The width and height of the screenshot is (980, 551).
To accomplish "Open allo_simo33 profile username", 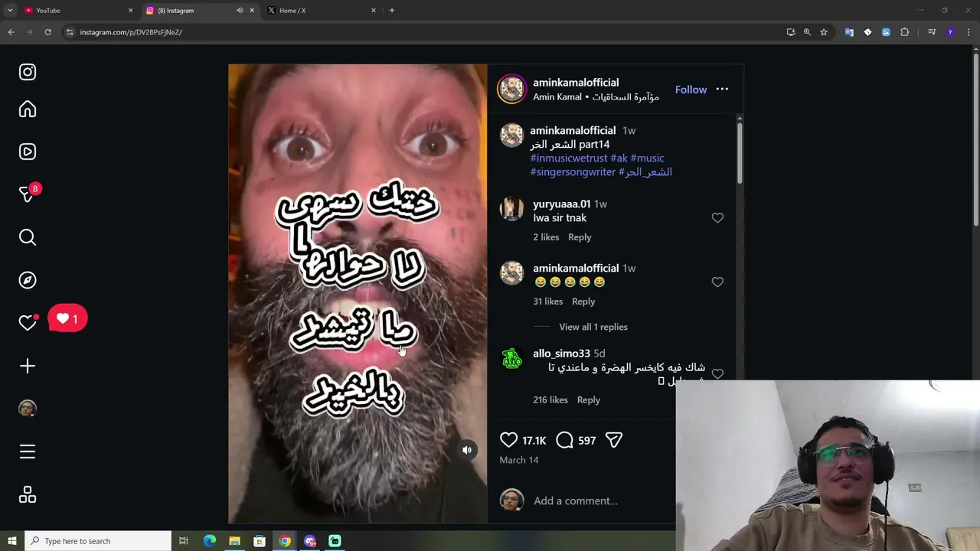I will (561, 354).
